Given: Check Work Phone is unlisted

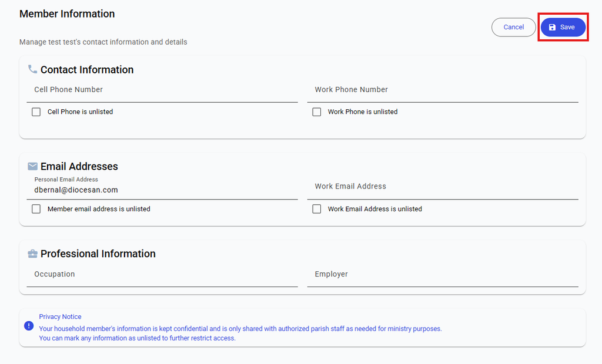Looking at the screenshot, I should (317, 112).
